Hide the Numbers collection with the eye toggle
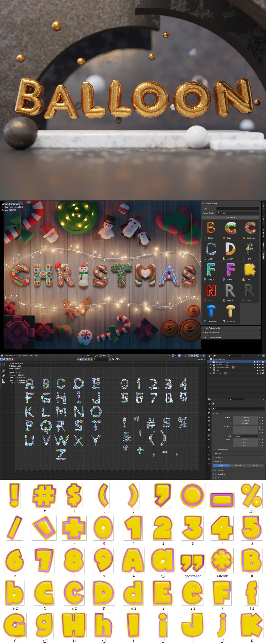Viewport: 266px width, 644px height. click(260, 365)
